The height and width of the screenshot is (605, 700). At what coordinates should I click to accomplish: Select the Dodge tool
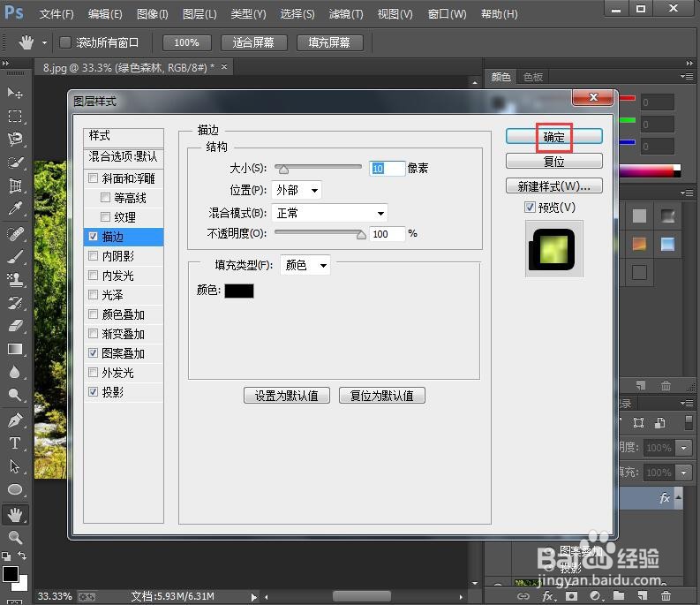[x=15, y=395]
